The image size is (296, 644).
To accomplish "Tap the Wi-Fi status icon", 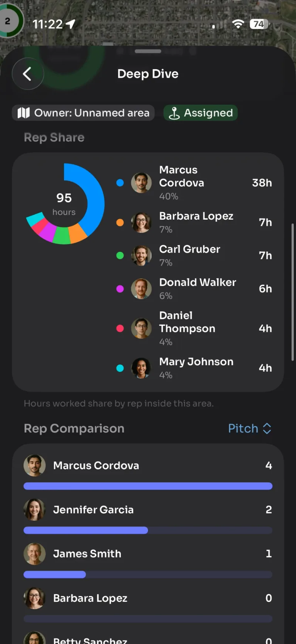I will (238, 24).
